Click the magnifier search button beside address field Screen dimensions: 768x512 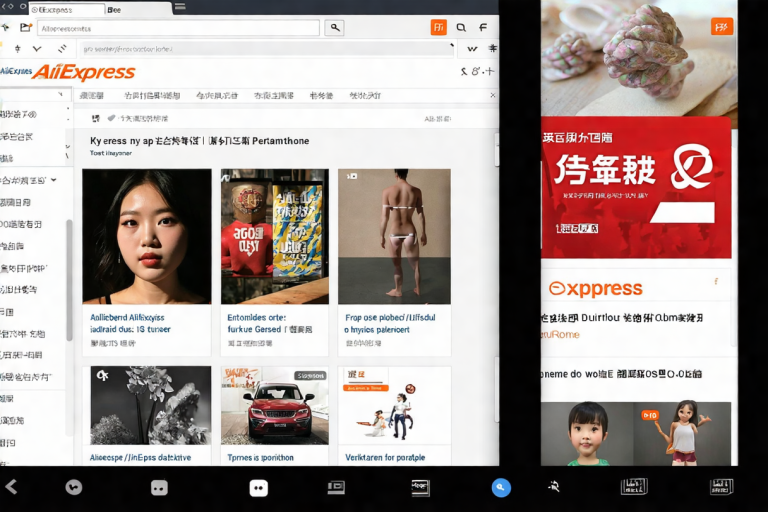click(335, 28)
